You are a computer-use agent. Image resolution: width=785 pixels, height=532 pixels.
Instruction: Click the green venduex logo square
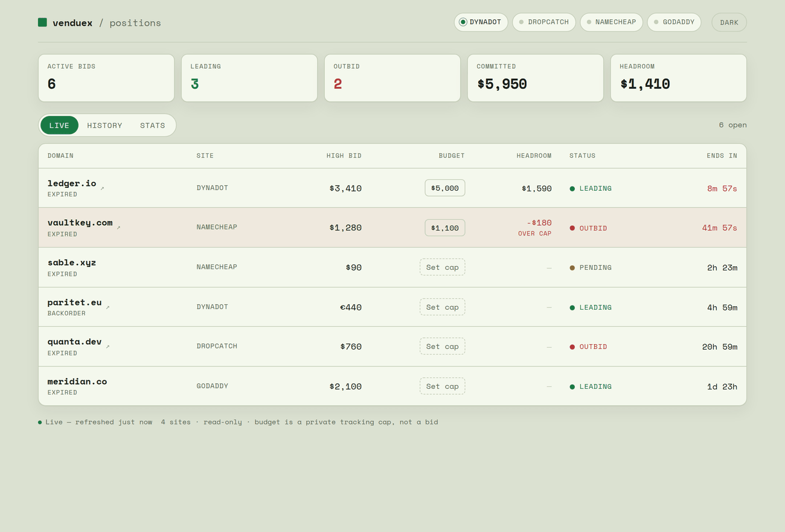pyautogui.click(x=42, y=22)
